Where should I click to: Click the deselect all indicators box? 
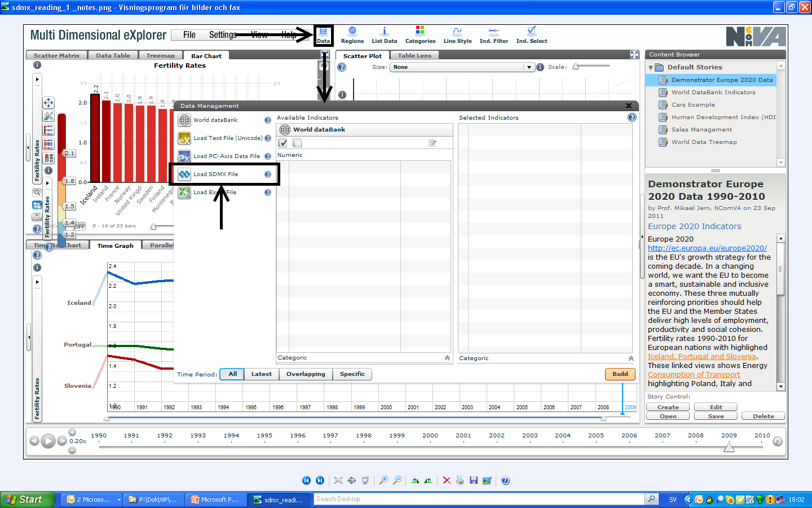[297, 143]
